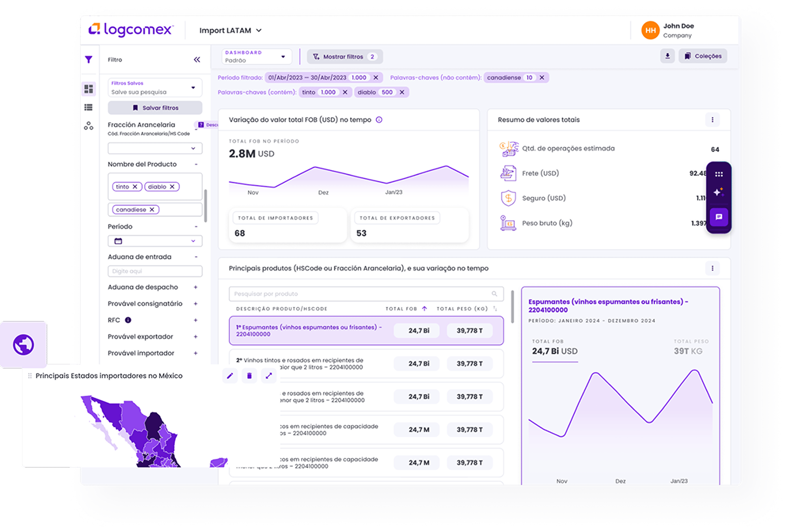Open the Dashboard Padrão dropdown

pyautogui.click(x=256, y=56)
